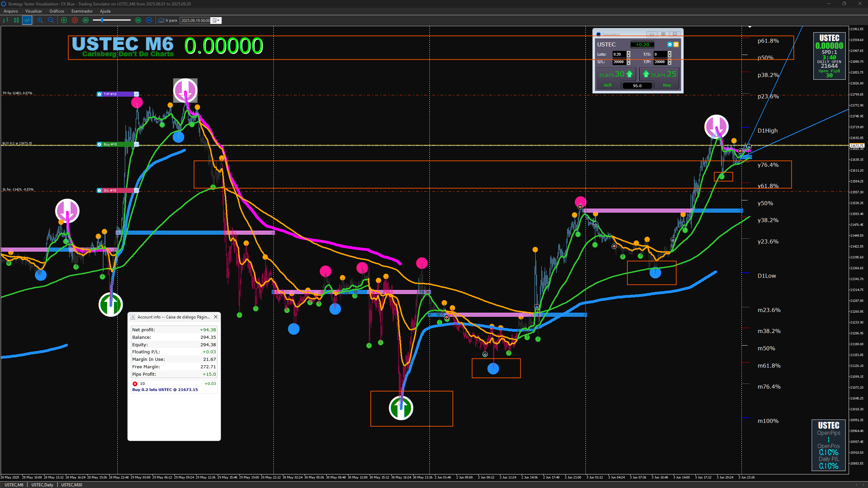The image size is (868, 488).
Task: Open the Examinador menu
Action: (x=82, y=11)
